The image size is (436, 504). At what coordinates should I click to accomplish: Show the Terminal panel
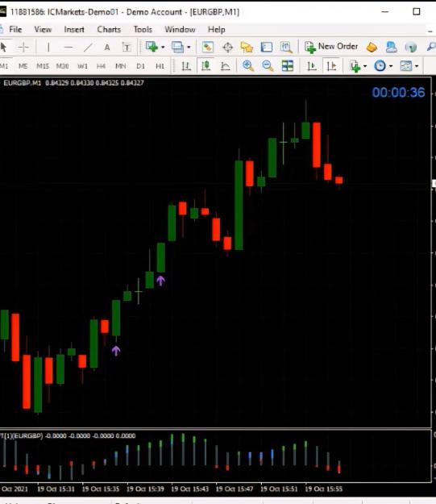pos(267,48)
